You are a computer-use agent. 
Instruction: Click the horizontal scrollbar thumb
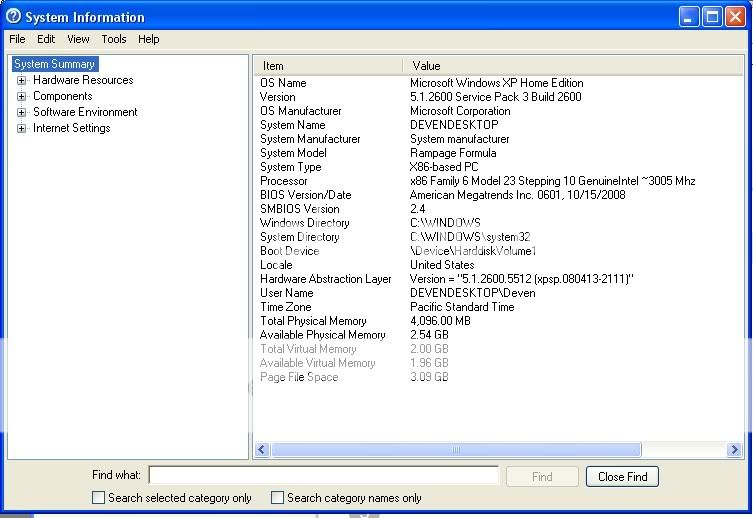pyautogui.click(x=456, y=449)
